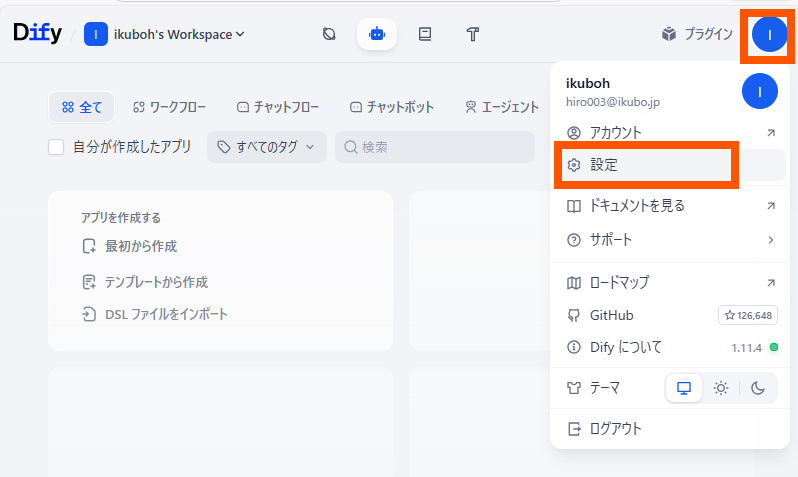Choose ログアウト in the account menu
This screenshot has width=798, height=477.
pos(615,429)
